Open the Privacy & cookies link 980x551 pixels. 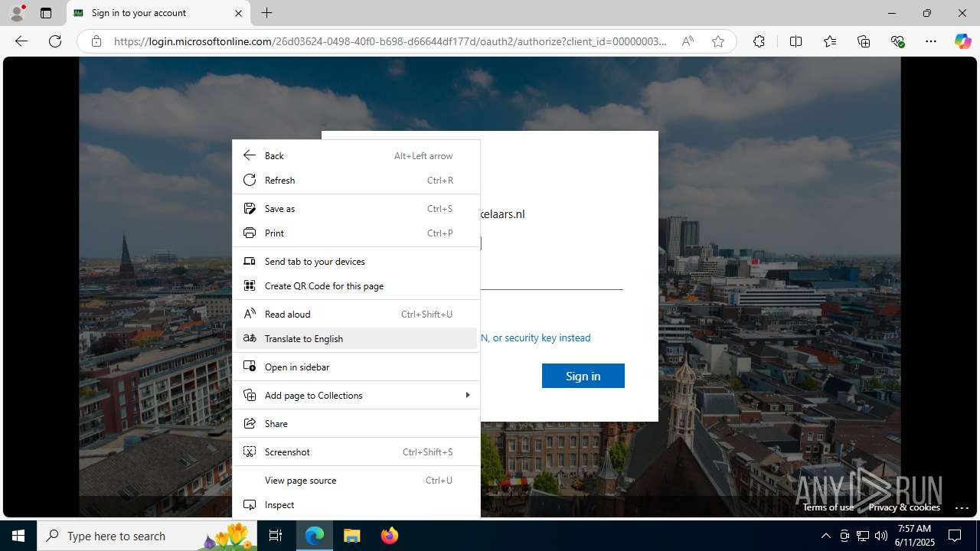[904, 507]
